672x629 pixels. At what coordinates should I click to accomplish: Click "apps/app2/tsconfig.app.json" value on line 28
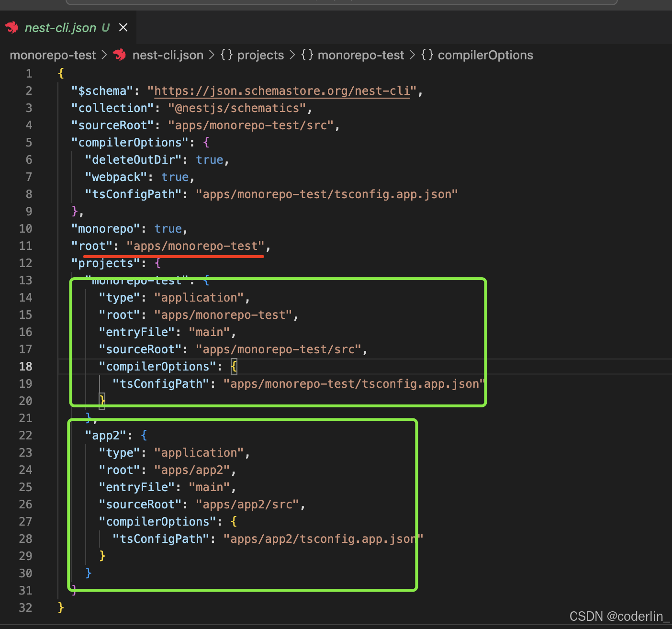click(324, 539)
